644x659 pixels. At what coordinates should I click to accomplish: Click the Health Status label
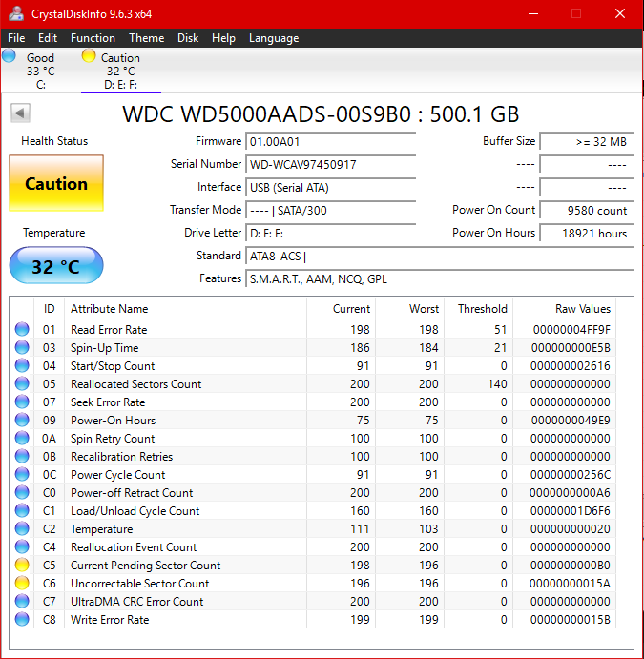tap(54, 141)
